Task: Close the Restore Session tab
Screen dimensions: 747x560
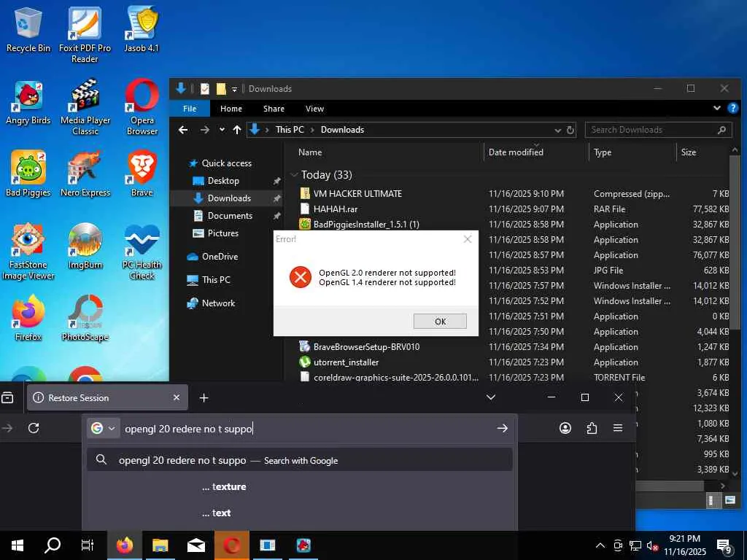Action: pyautogui.click(x=177, y=397)
